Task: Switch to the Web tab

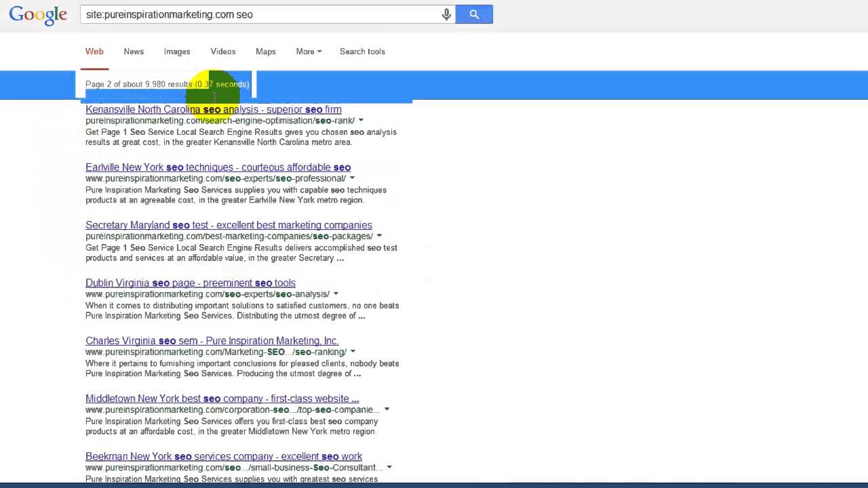Action: 94,52
